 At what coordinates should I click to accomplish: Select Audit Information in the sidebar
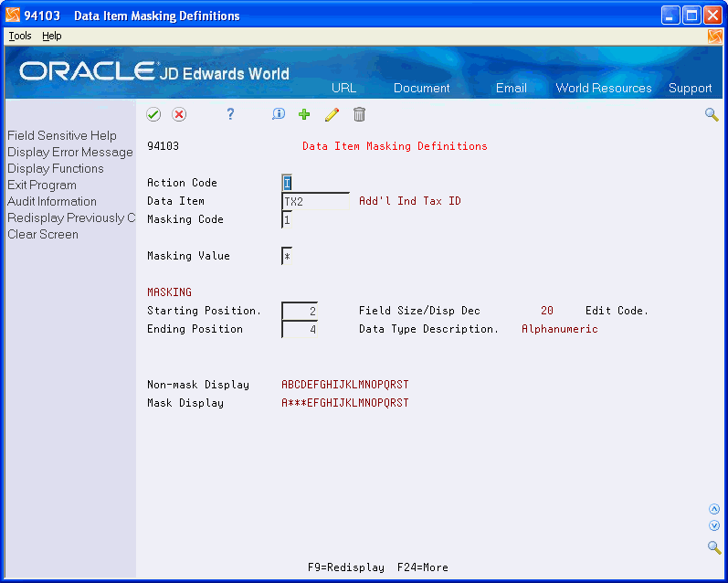(x=52, y=202)
